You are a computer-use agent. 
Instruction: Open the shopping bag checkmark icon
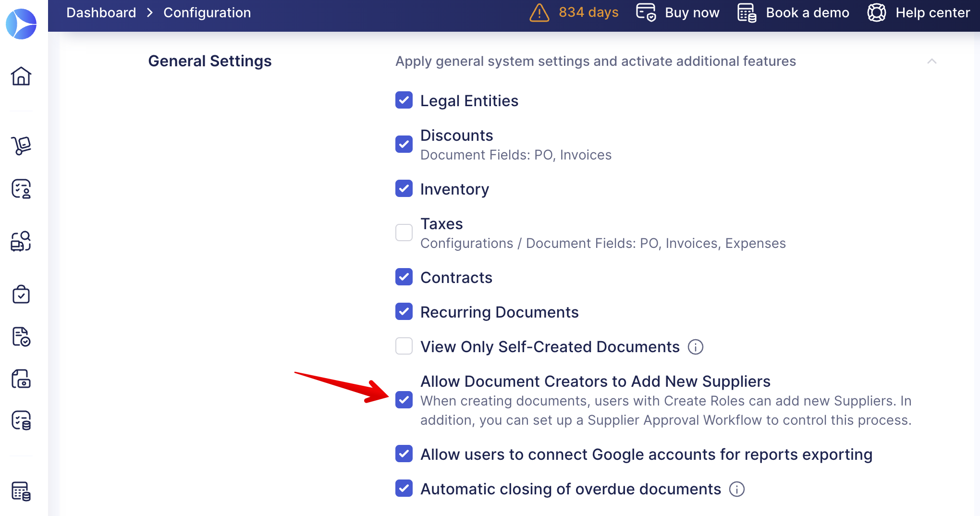(21, 294)
